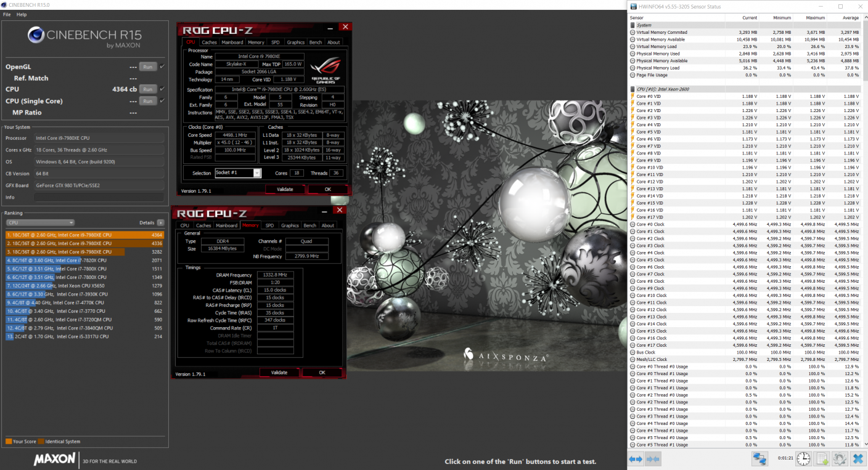
Task: Switch to Caches tab in upper CPU-Z
Action: [209, 43]
